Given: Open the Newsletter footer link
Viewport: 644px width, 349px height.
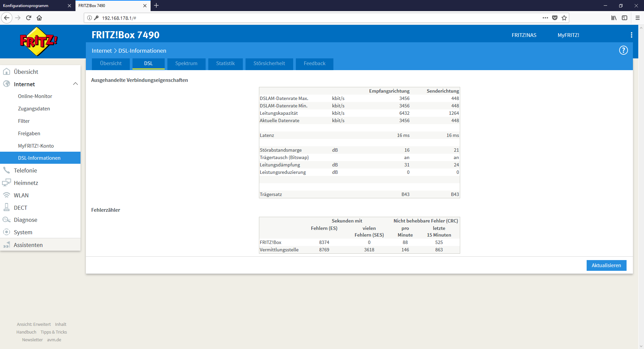Looking at the screenshot, I should (33, 340).
